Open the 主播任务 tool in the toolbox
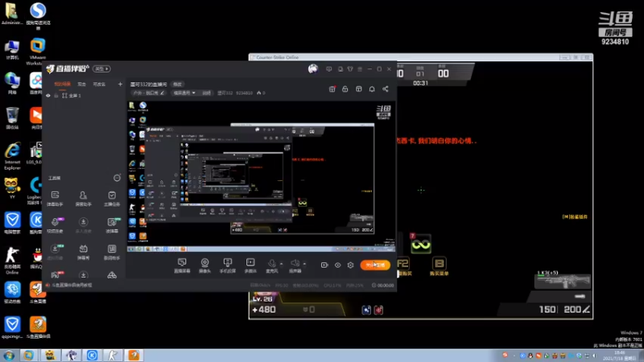This screenshot has height=362, width=644. 112,198
